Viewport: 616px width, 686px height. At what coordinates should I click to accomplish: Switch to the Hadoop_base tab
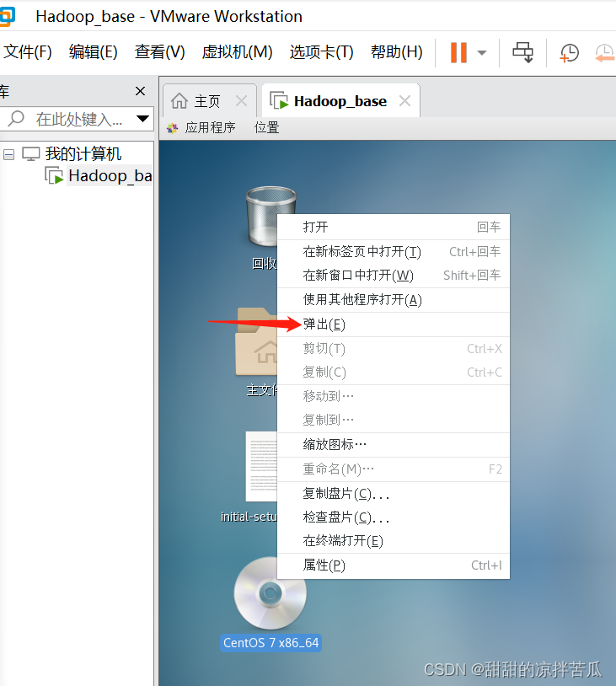coord(340,101)
